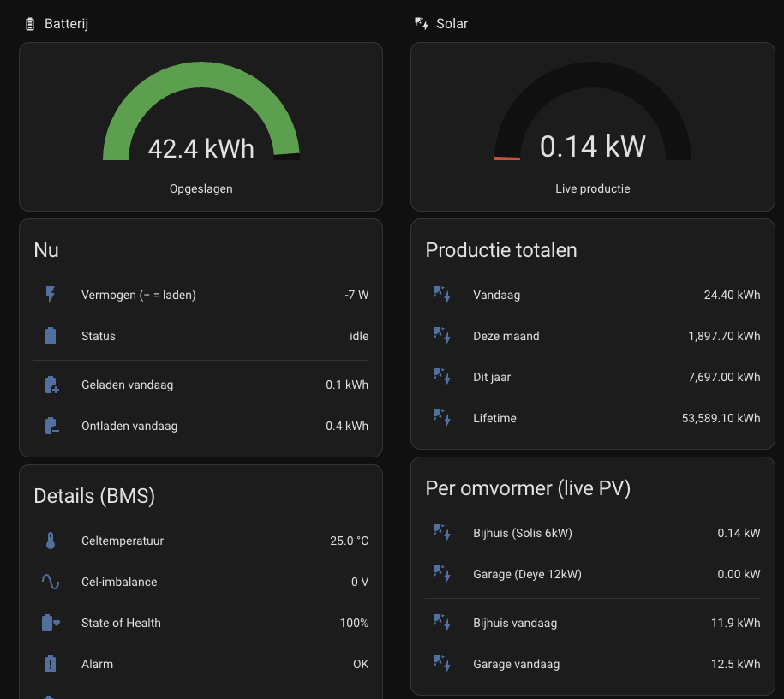Screen dimensions: 784x699
Task: Open the Lifetime production entity
Action: pyautogui.click(x=593, y=418)
